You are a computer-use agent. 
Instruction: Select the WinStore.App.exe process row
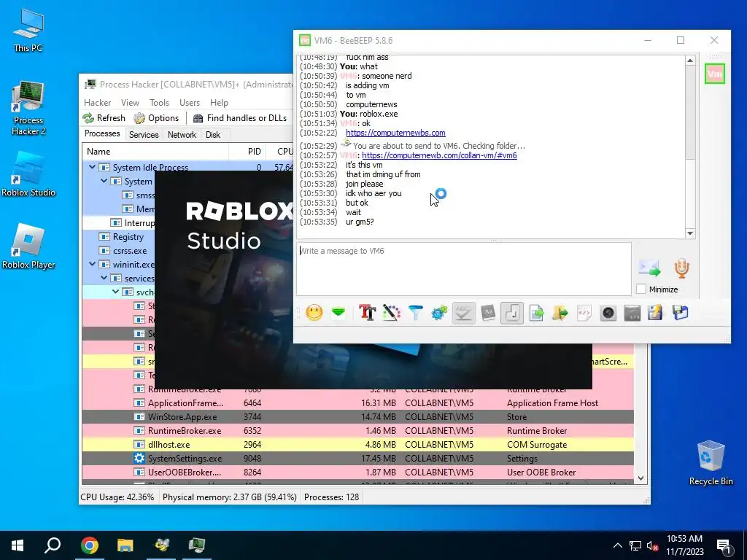(x=357, y=416)
